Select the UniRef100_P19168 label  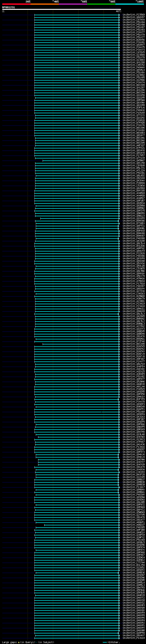(133, 113)
